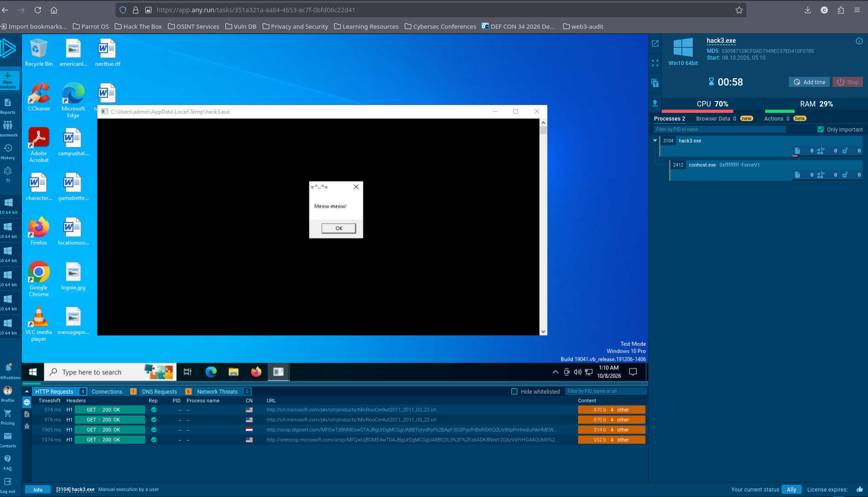Click the Firefox icon in VM taskbar

(x=256, y=372)
